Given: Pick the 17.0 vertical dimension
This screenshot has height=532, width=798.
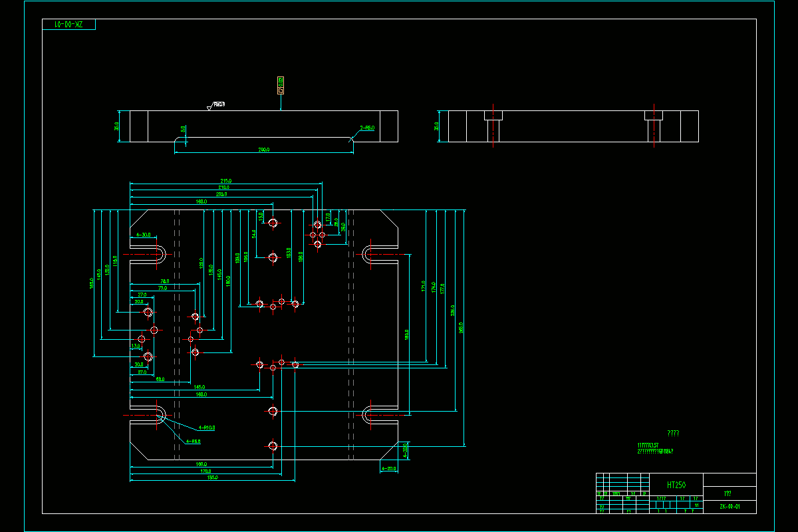Looking at the screenshot, I should [x=328, y=216].
